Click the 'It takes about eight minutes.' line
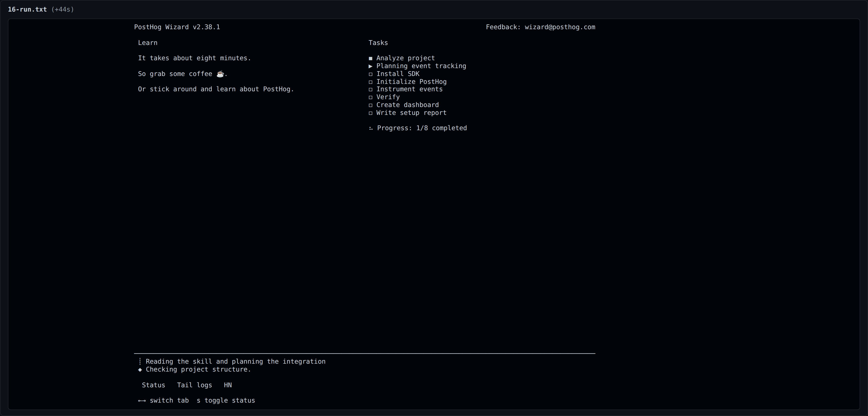 [x=195, y=58]
